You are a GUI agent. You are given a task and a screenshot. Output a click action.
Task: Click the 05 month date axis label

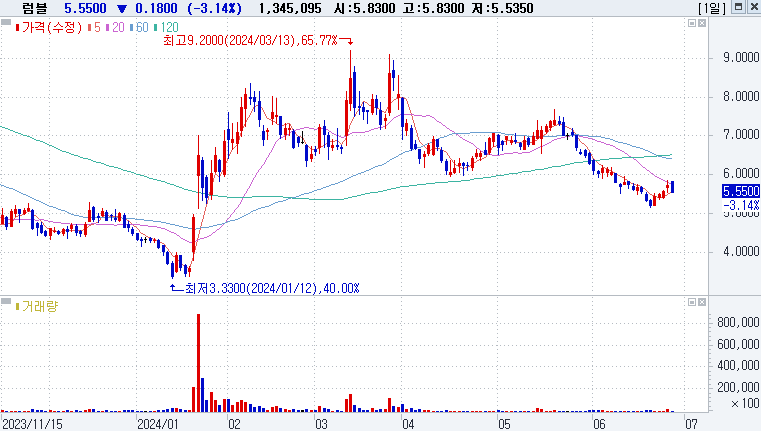(x=504, y=424)
